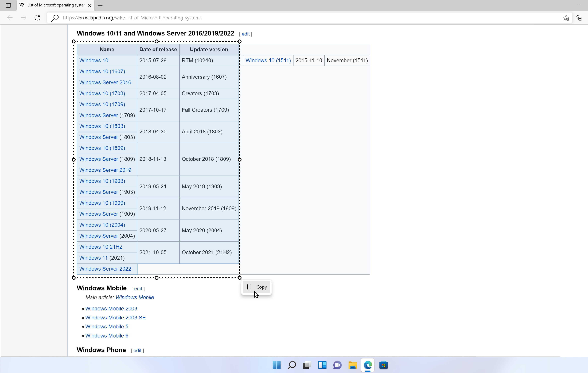The image size is (588, 373).
Task: Click the Copy button below the selection
Action: (x=256, y=287)
